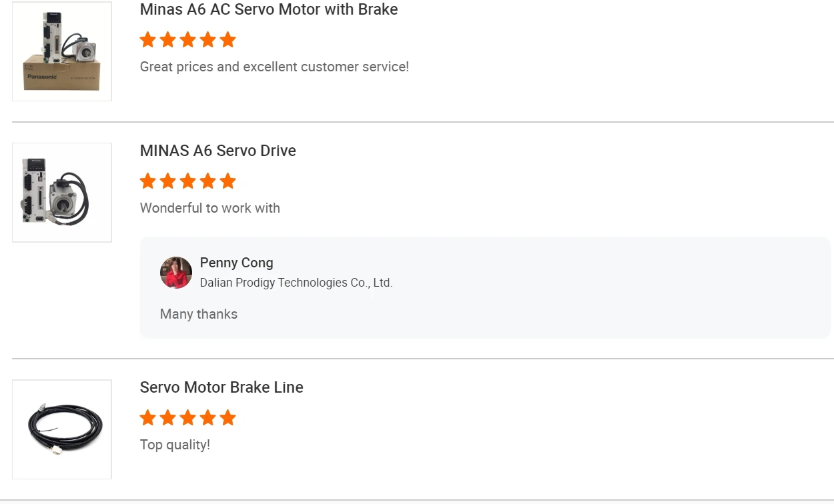834x504 pixels.
Task: Click fifth star of Minas A6 AC Servo rating
Action: (228, 40)
